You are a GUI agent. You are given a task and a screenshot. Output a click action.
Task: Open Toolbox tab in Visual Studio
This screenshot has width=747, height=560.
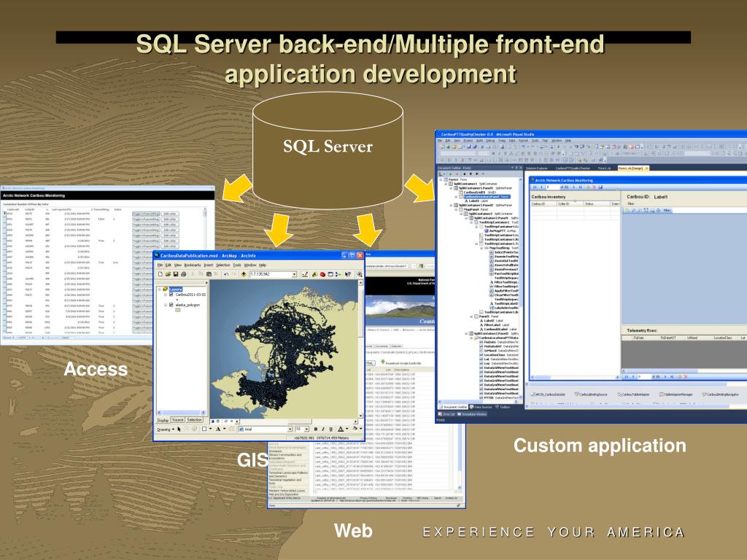pos(503,407)
